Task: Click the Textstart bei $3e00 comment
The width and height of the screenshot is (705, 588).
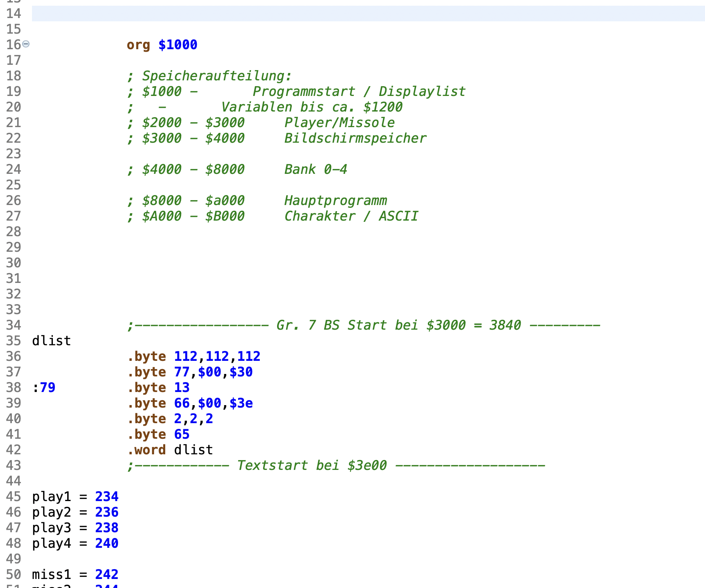Action: coord(312,465)
